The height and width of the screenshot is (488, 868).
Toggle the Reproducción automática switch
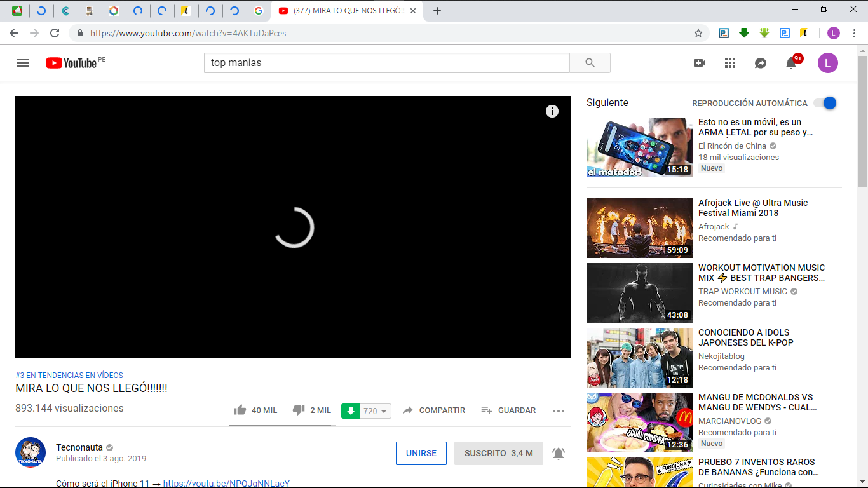click(825, 103)
